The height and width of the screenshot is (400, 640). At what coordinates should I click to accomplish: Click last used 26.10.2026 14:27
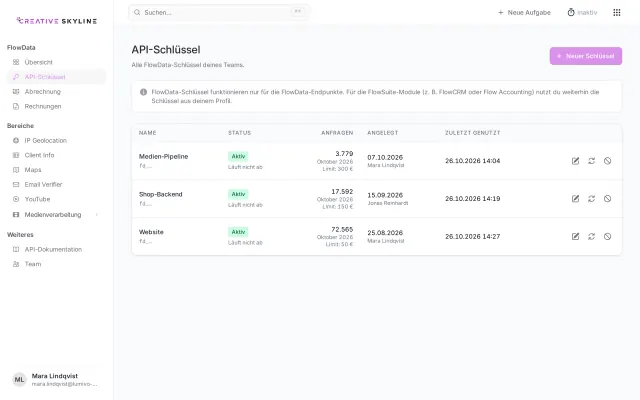pos(472,236)
